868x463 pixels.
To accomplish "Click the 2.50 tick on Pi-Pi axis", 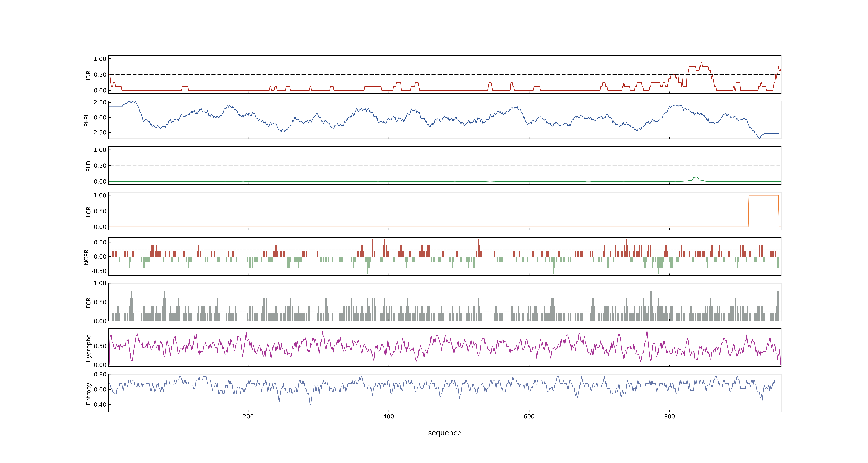I will [x=100, y=102].
